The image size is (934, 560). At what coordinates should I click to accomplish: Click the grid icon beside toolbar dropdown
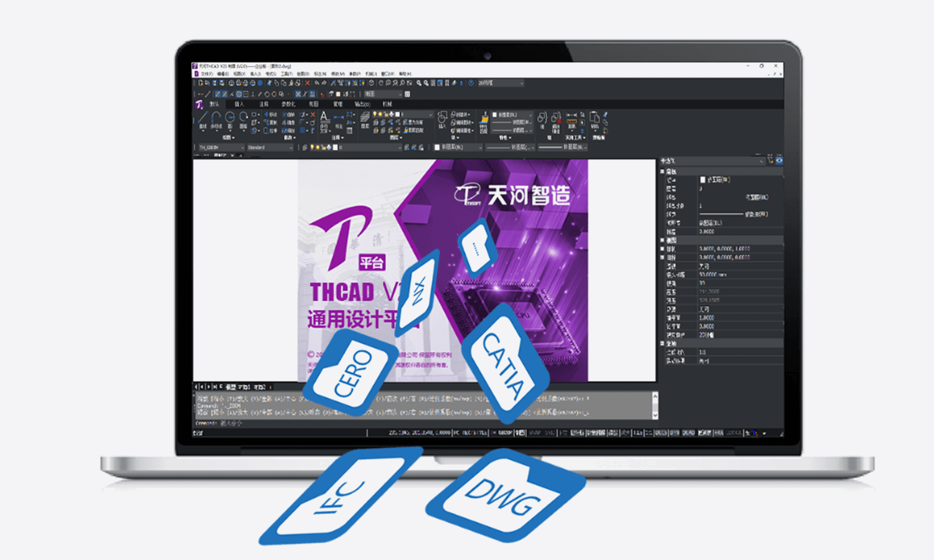tap(407, 94)
